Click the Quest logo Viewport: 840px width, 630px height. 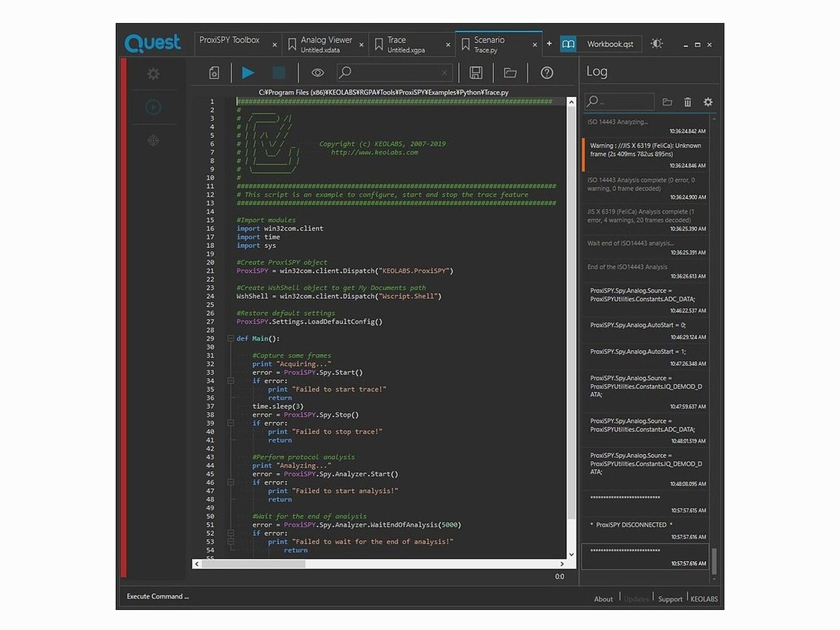click(153, 43)
